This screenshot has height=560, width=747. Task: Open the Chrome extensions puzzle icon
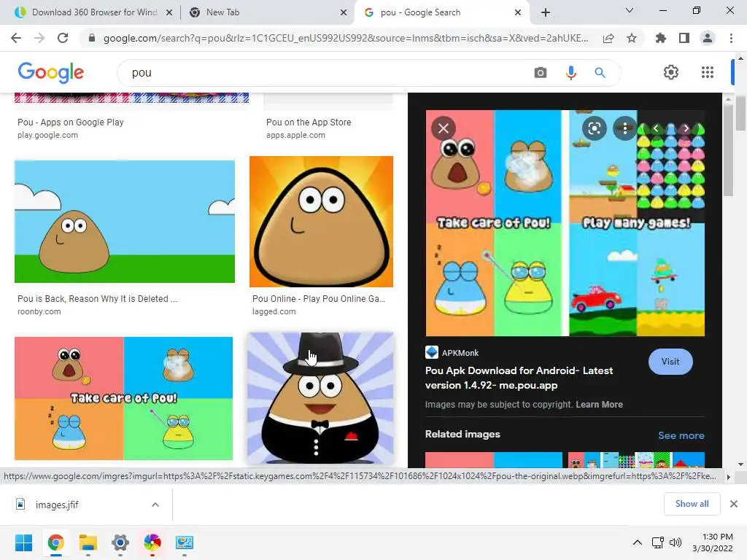coord(661,38)
